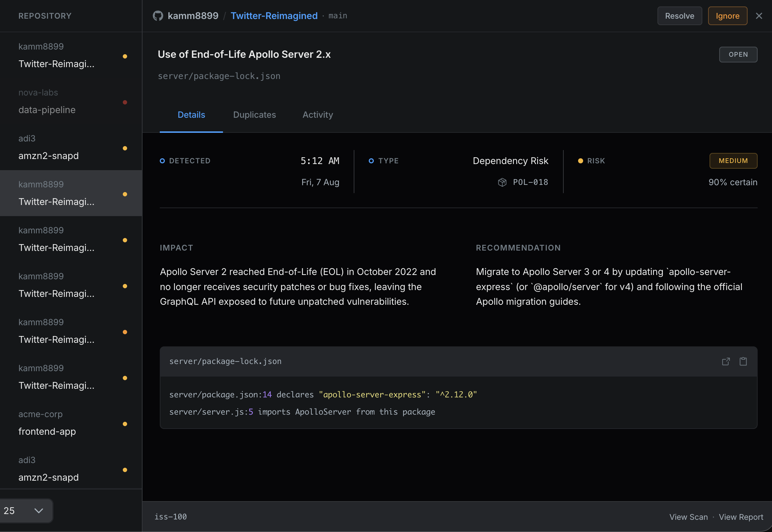Screen dimensions: 772x532
Task: Open the Twitter-Reimagined repository link
Action: pos(274,16)
